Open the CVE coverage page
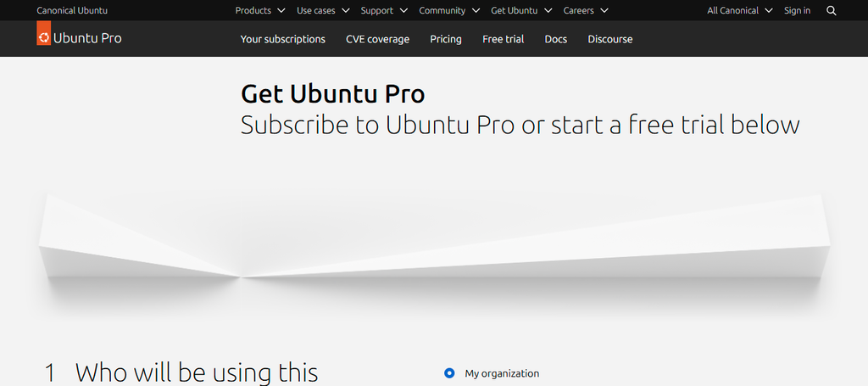Screen dimensions: 868x386 coord(377,39)
